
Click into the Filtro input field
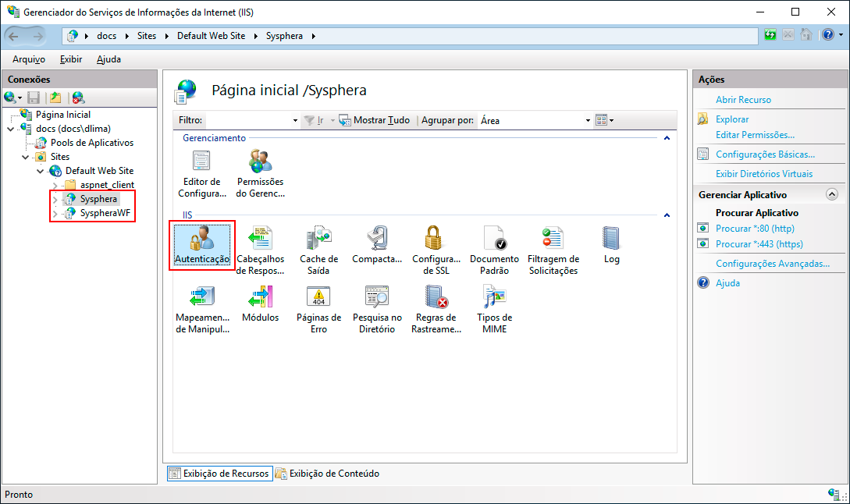point(250,121)
